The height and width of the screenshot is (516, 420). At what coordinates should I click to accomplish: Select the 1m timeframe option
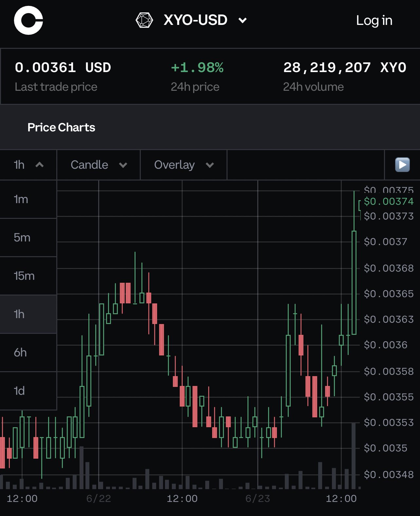click(x=28, y=199)
